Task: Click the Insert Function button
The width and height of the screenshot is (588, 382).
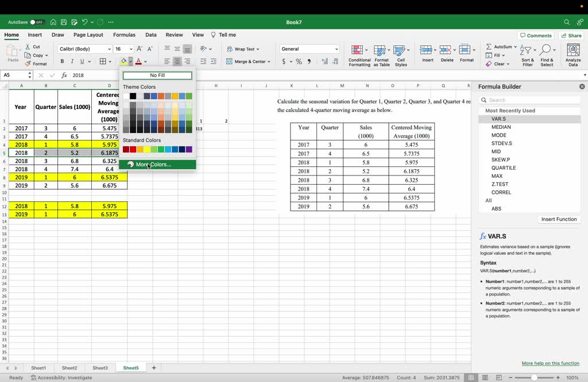Action: click(x=558, y=219)
